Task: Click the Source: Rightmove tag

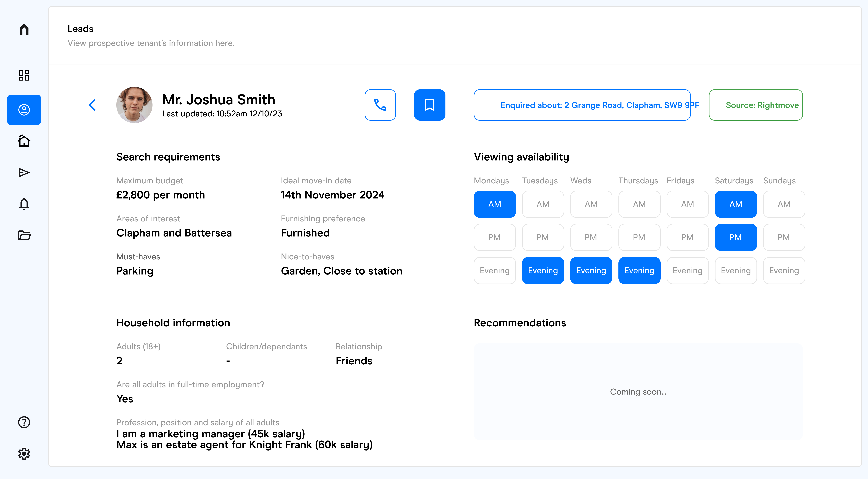Action: tap(756, 105)
